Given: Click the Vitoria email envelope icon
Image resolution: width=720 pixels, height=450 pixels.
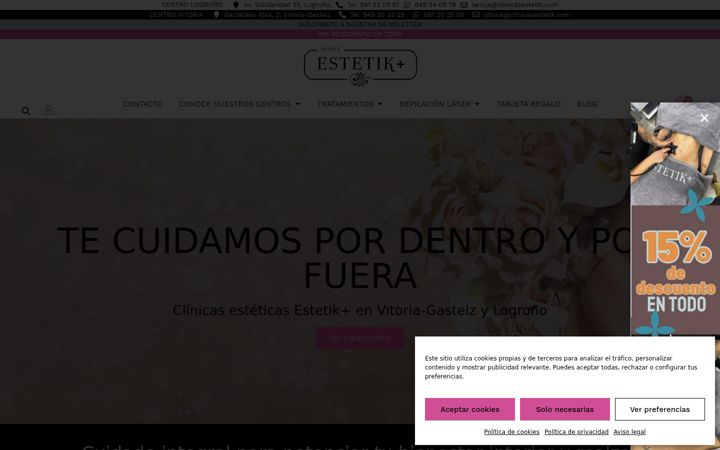Looking at the screenshot, I should click(x=476, y=15).
